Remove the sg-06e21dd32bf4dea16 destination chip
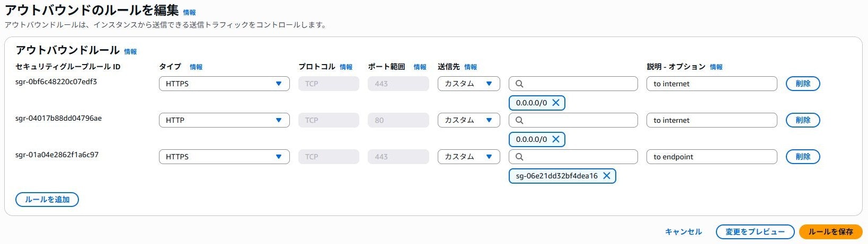Viewport: 868px width, 244px height. click(607, 176)
